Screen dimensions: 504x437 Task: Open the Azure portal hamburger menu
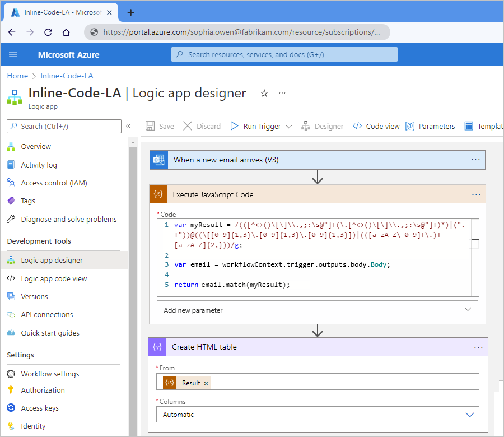point(13,54)
